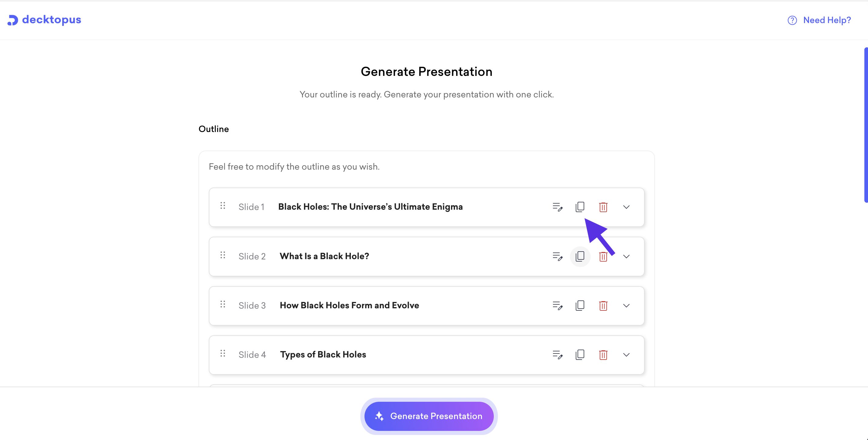Screen dimensions: 868x440
Task: Click the Slide 4 title text
Action: click(323, 354)
